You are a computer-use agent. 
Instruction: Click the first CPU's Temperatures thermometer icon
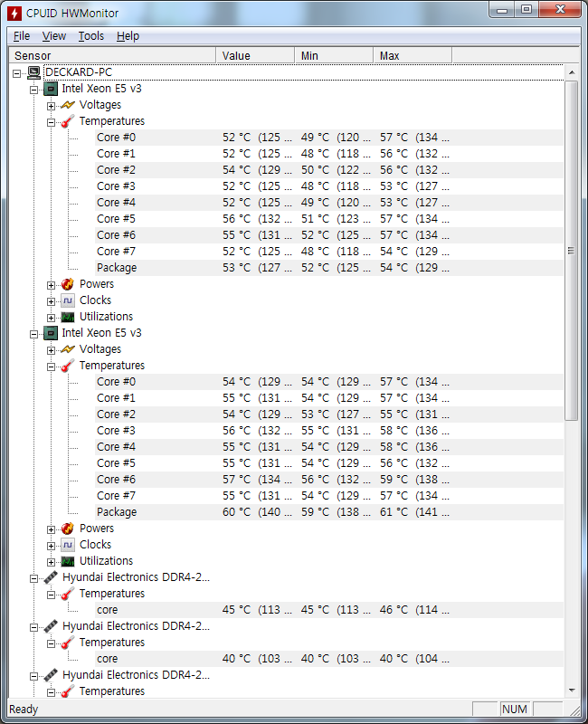[67, 121]
